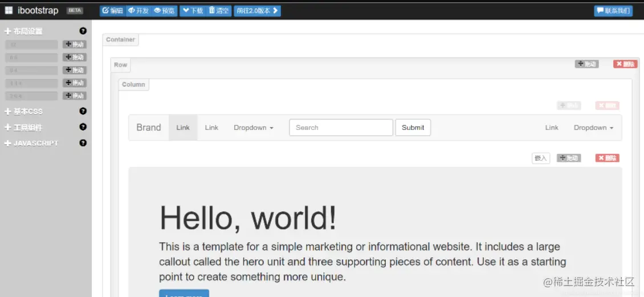Screen dimensions: 644x297
Task: Go to 前往2.0版本 link
Action: (258, 11)
